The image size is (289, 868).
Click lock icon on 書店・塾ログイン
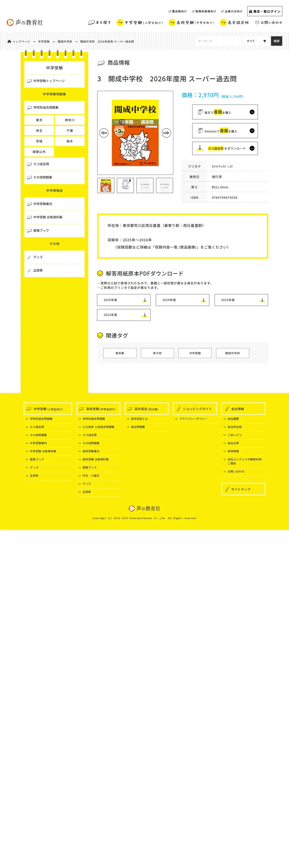[x=251, y=11]
